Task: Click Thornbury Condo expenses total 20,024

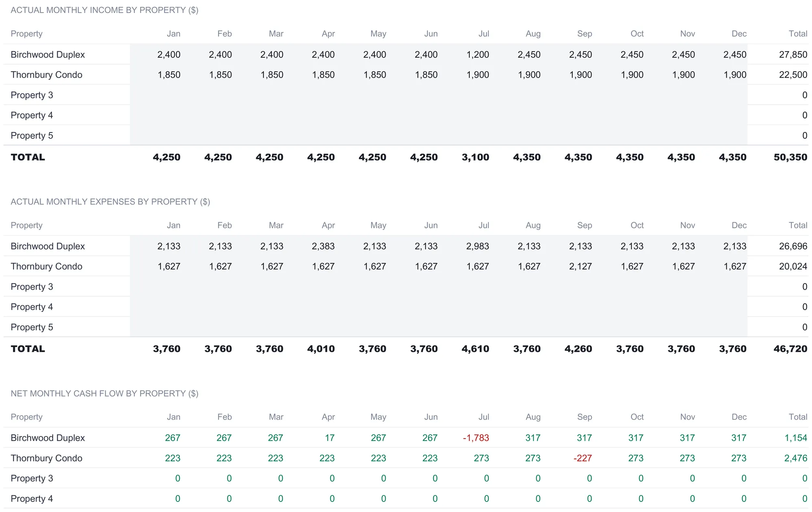Action: [x=793, y=267]
